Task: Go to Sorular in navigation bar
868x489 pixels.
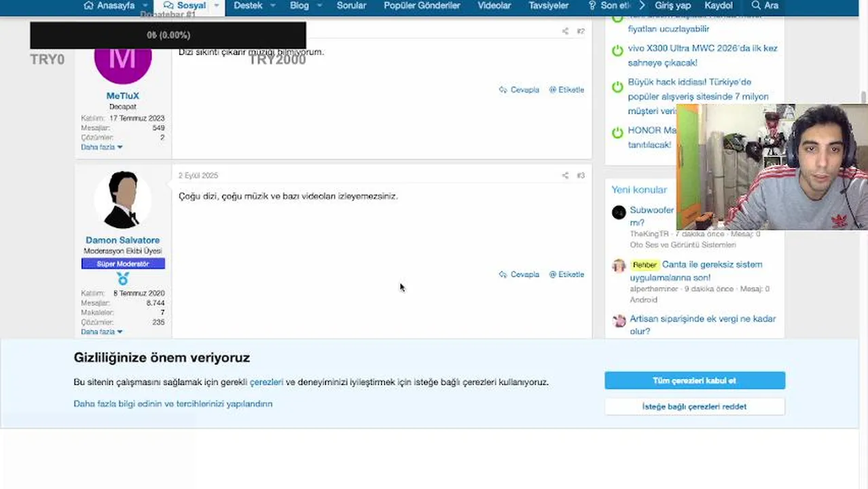Action: pos(351,5)
